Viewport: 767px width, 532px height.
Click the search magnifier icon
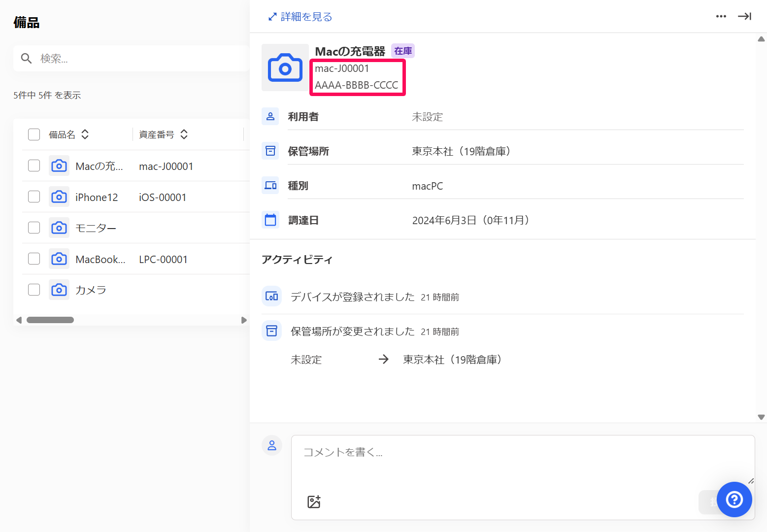[27, 59]
